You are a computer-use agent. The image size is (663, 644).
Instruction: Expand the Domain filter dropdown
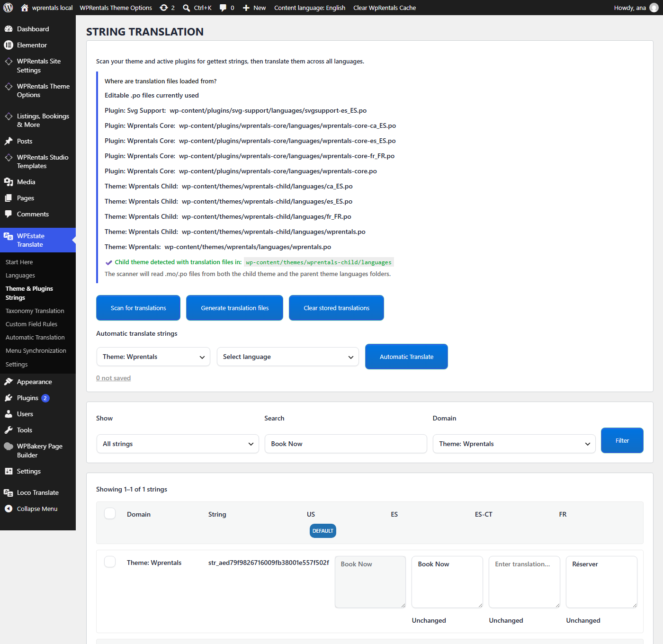(514, 444)
